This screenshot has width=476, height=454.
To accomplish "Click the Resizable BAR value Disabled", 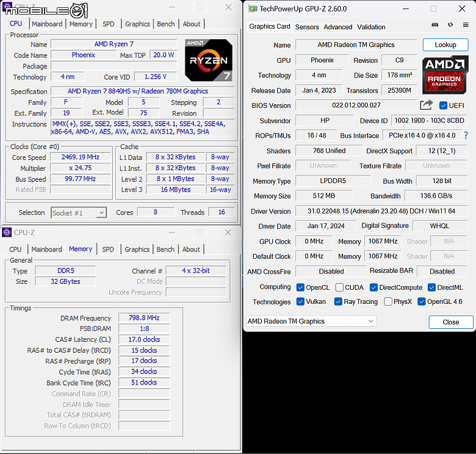I will coord(442,272).
